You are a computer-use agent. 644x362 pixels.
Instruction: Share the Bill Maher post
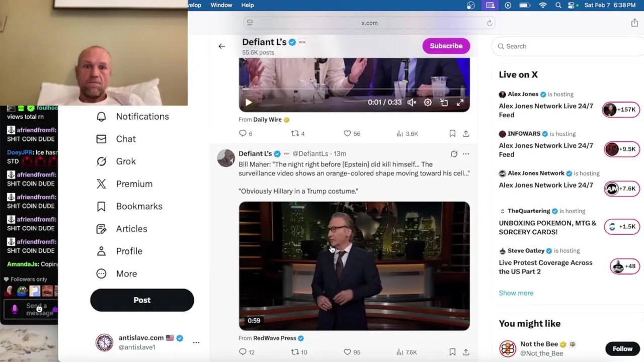(x=466, y=352)
